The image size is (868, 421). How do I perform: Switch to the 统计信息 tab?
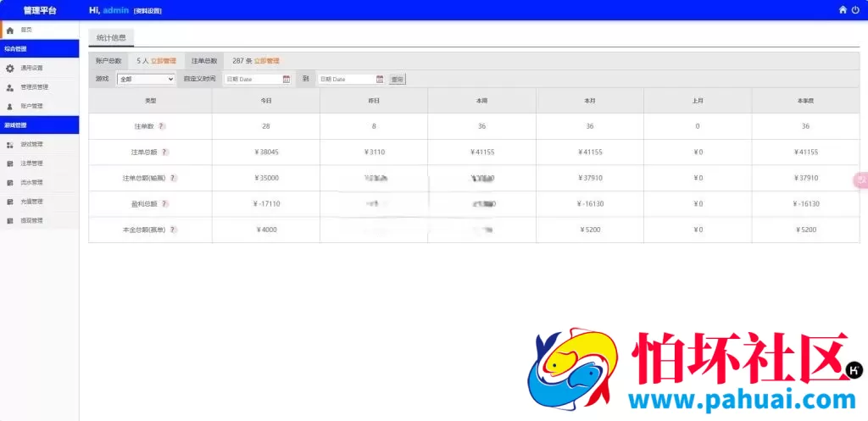pos(111,37)
